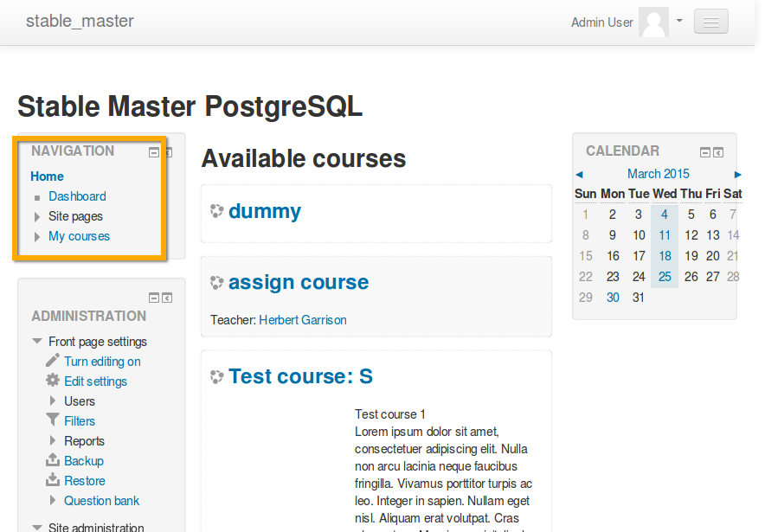This screenshot has height=532, width=765.
Task: Collapse Front page settings section
Action: (37, 342)
